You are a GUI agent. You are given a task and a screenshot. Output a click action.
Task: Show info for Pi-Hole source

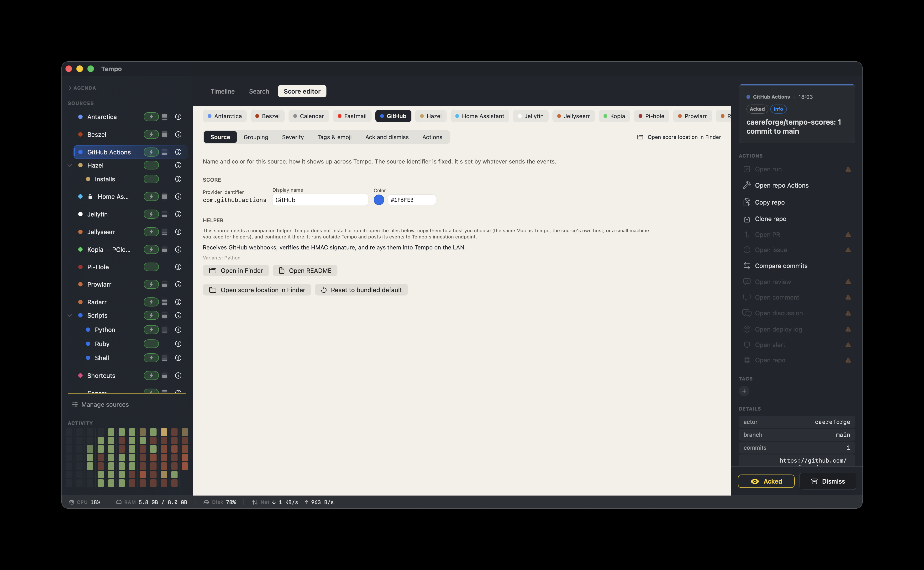click(x=178, y=267)
